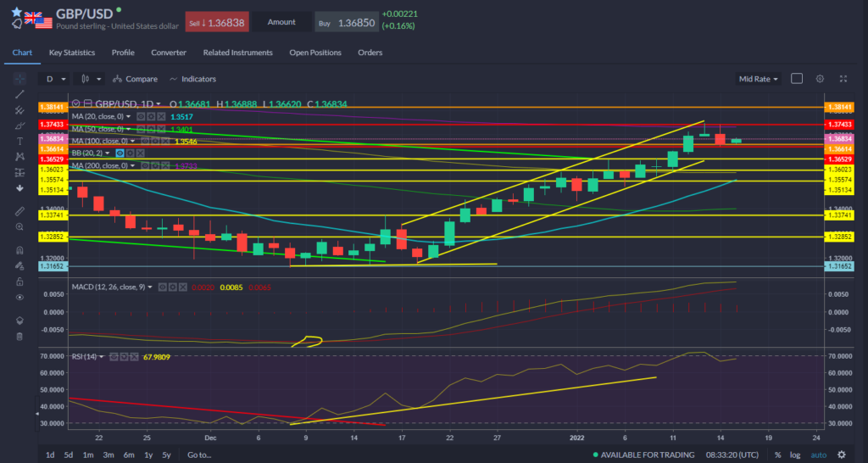The width and height of the screenshot is (868, 463).
Task: Switch to the Key Statistics tab
Action: click(x=72, y=53)
